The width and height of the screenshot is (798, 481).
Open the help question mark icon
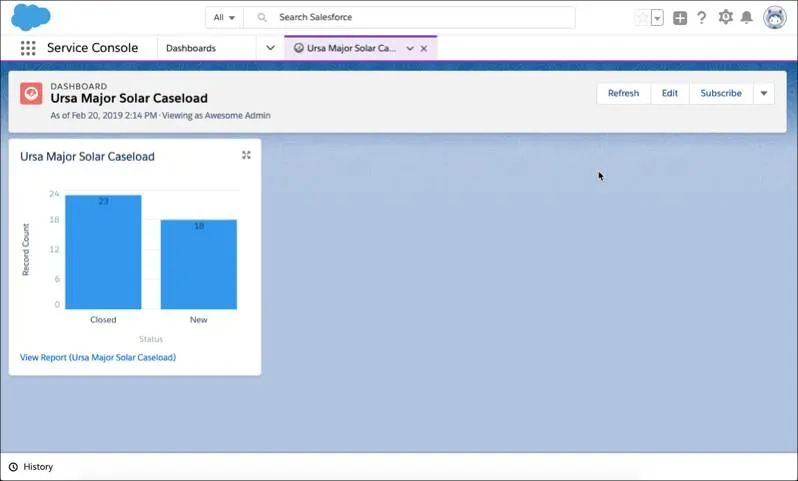click(702, 18)
